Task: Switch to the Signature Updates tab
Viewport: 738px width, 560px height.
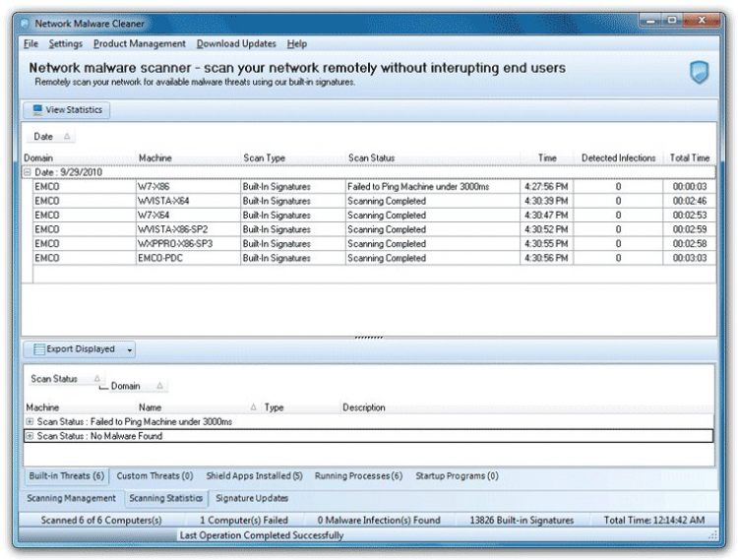Action: [252, 498]
